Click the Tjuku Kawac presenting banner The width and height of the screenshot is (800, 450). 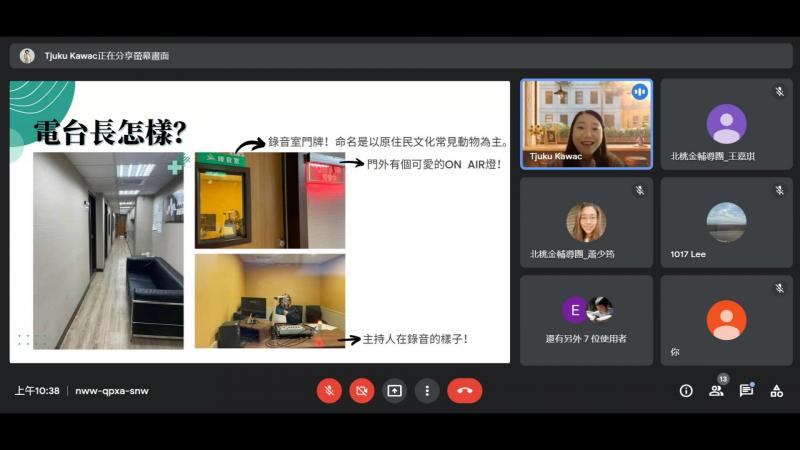401,56
